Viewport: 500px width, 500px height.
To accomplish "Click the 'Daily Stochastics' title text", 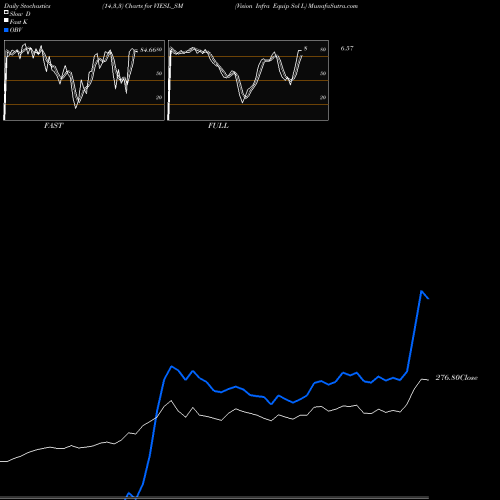I will 27,6.
